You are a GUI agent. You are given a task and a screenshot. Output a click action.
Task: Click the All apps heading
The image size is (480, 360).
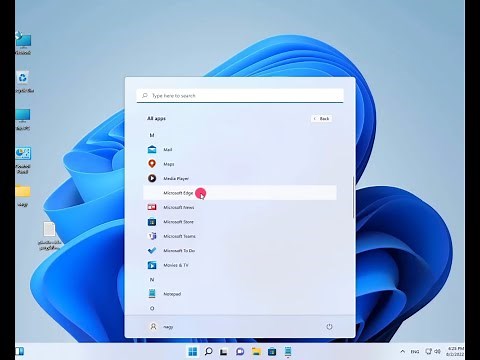(x=156, y=118)
